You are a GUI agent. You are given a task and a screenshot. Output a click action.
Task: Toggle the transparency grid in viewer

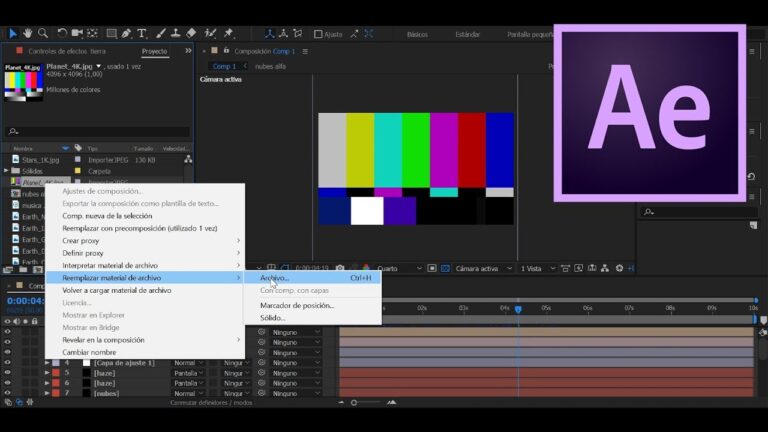445,268
